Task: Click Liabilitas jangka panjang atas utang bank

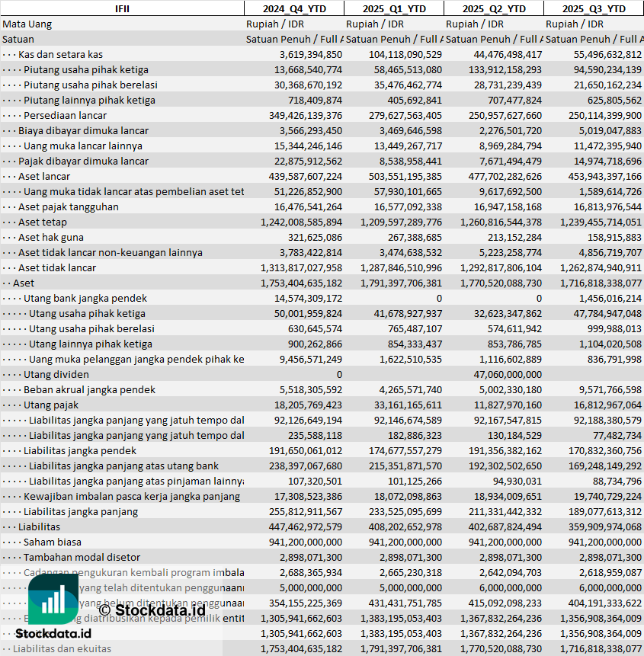Action: pos(123,466)
